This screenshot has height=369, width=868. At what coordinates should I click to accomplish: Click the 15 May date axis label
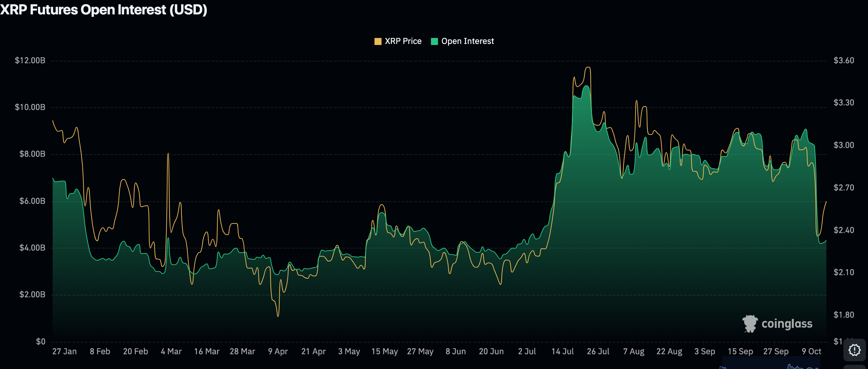(x=384, y=351)
